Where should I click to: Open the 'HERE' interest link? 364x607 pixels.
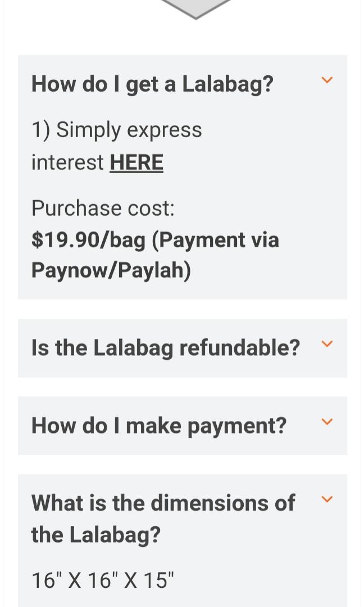coord(136,162)
